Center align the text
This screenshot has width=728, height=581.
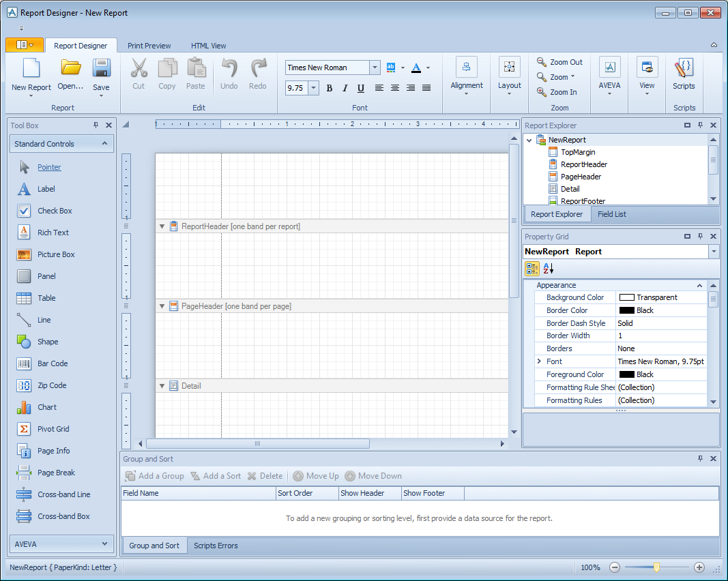(x=395, y=88)
